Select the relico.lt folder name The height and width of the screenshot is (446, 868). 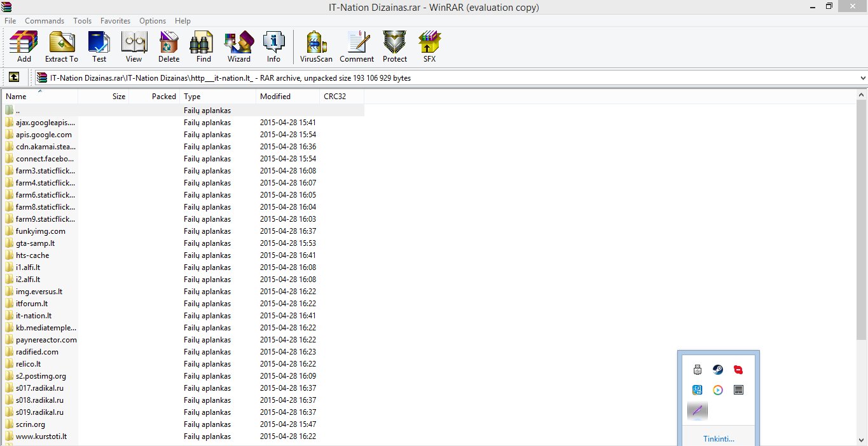tap(29, 364)
